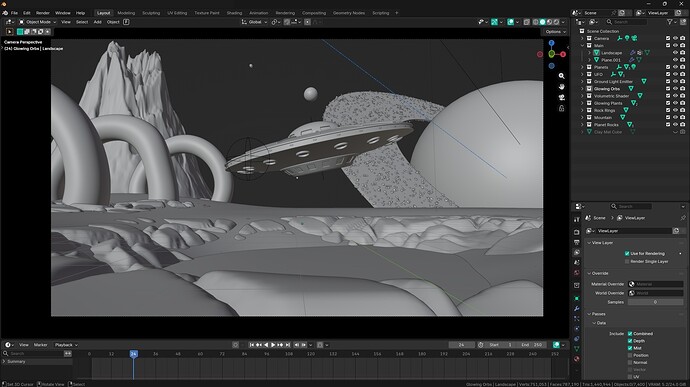Click the outliner filter funnel icon

670,22
